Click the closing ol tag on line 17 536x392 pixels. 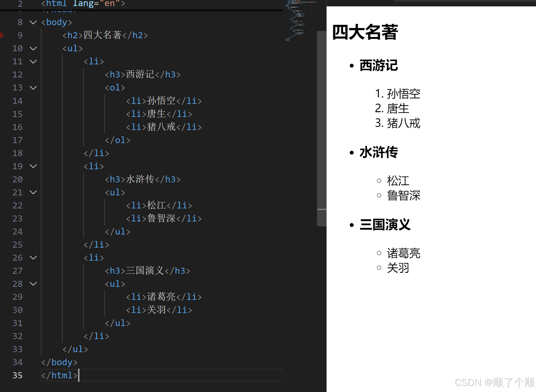click(x=118, y=140)
